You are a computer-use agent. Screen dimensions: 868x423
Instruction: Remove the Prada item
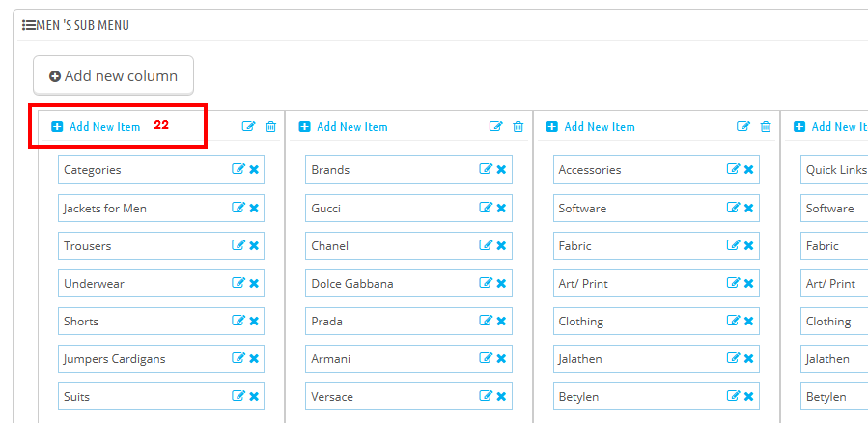[x=501, y=322]
